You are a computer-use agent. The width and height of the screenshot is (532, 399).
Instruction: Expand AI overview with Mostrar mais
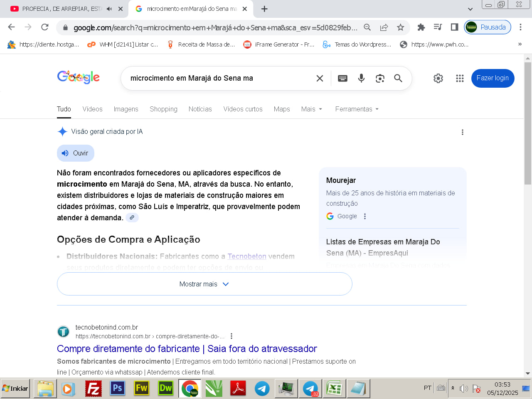click(204, 284)
